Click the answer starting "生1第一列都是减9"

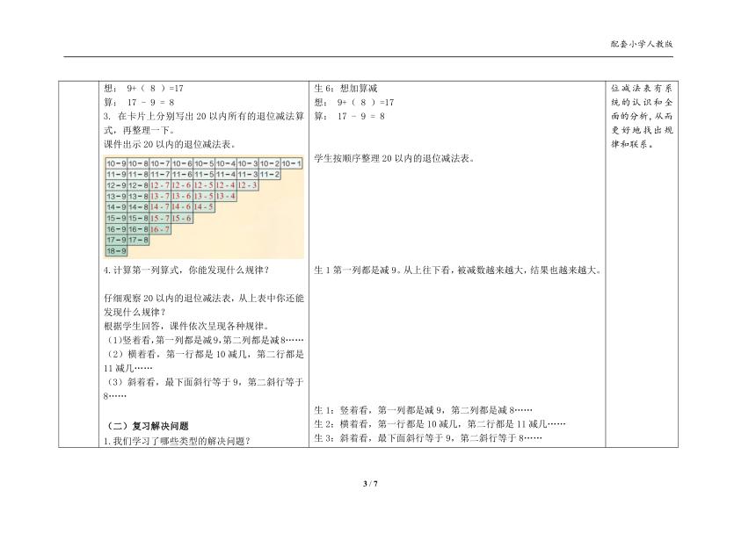458,270
